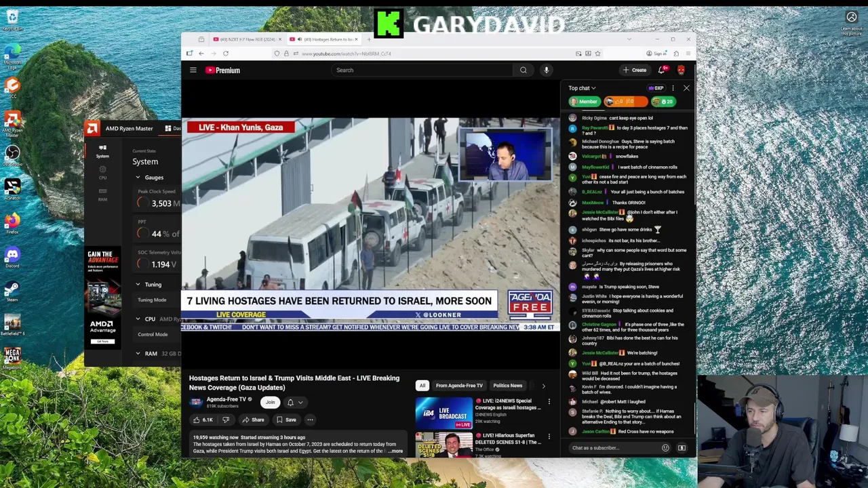
Task: Open options for Hilarious Superfan video
Action: [549, 436]
